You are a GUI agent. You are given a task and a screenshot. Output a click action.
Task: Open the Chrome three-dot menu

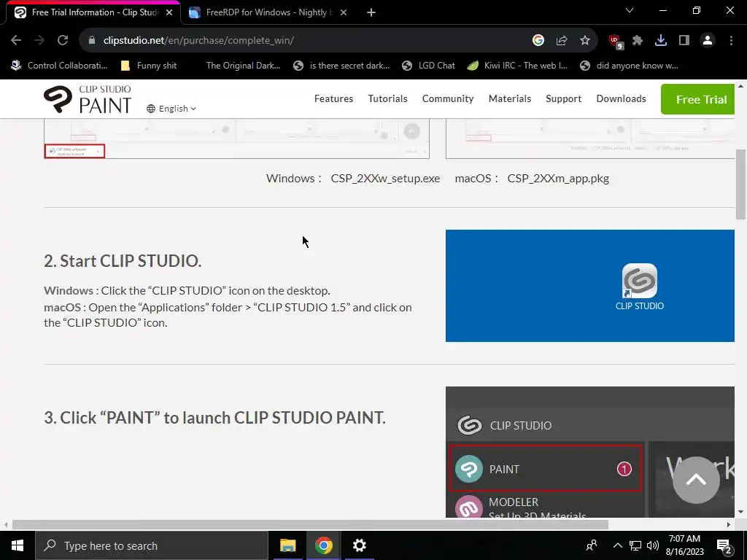point(731,41)
